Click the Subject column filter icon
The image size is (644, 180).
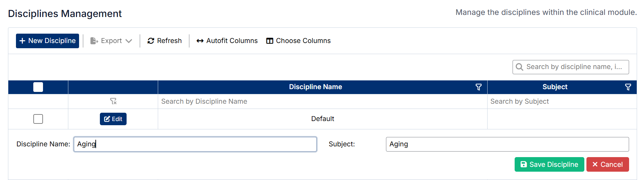[x=628, y=87]
